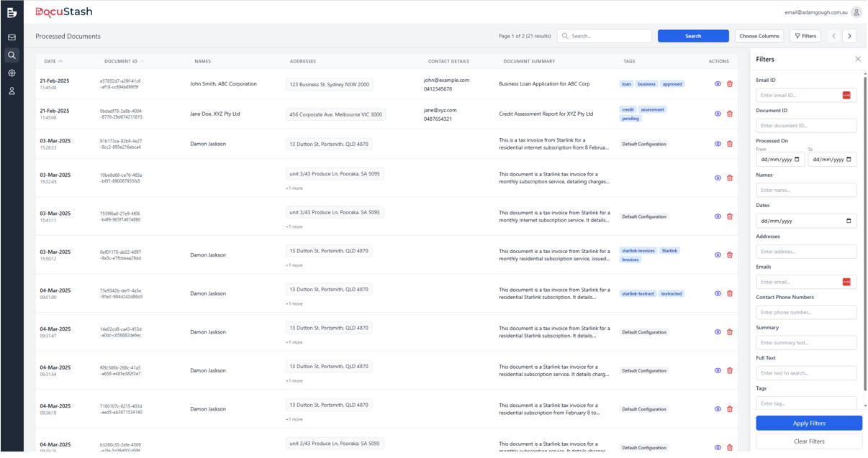Focus the Full Text filter field

pos(806,373)
